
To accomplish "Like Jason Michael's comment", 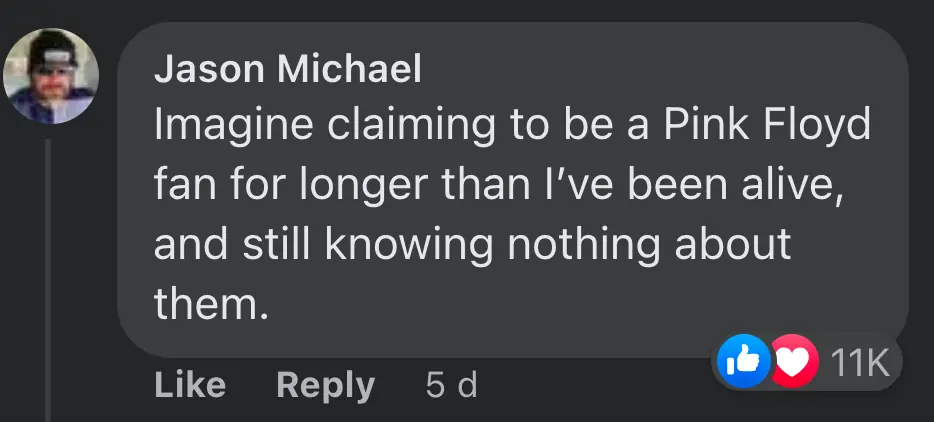I will point(189,385).
